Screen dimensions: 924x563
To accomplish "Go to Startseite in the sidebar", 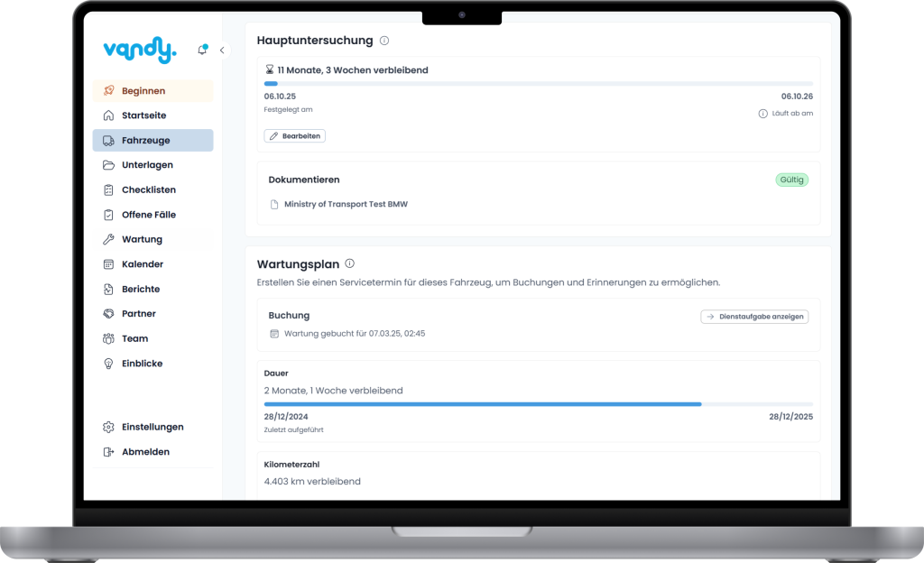I will (x=143, y=115).
